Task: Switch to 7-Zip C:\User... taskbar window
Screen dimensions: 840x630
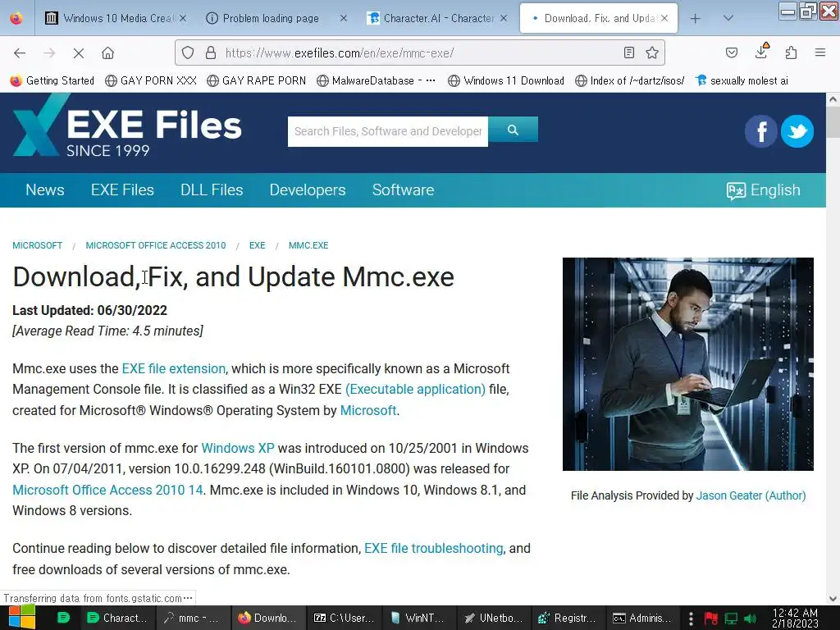Action: [344, 618]
